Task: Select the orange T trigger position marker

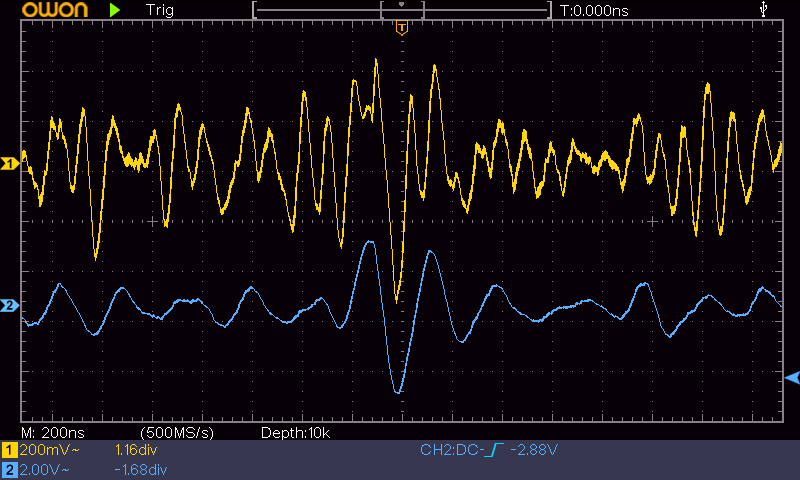Action: pos(401,27)
